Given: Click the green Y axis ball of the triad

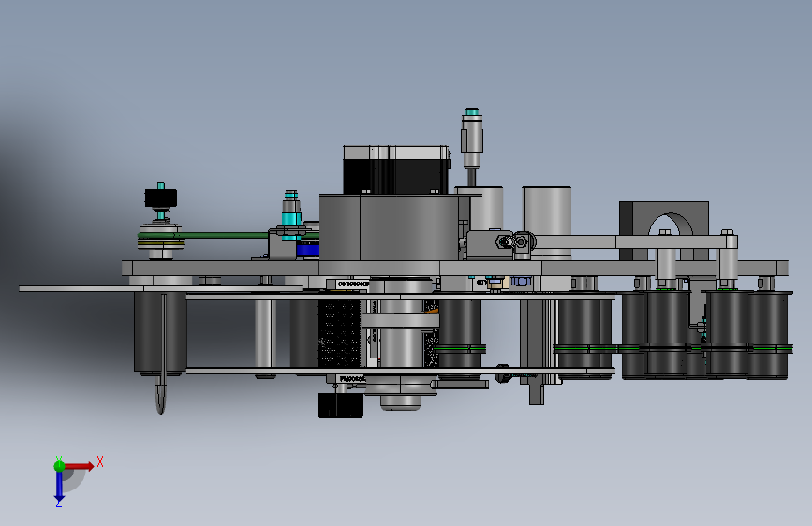Looking at the screenshot, I should [59, 466].
